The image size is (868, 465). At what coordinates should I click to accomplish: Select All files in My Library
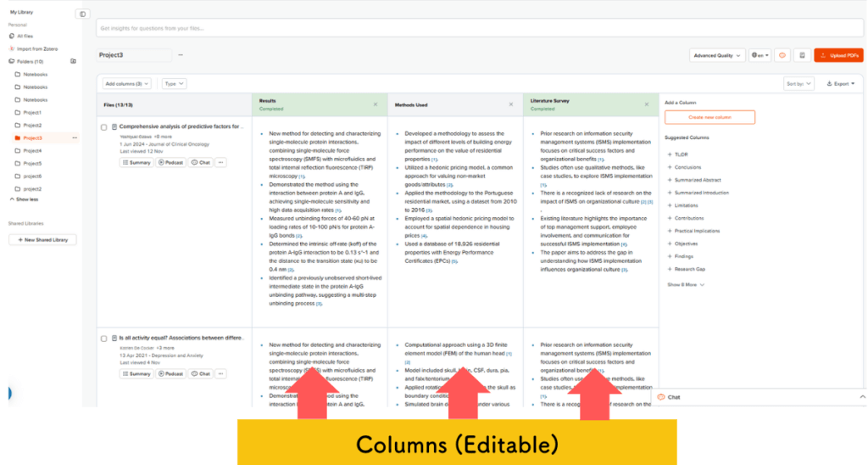26,36
